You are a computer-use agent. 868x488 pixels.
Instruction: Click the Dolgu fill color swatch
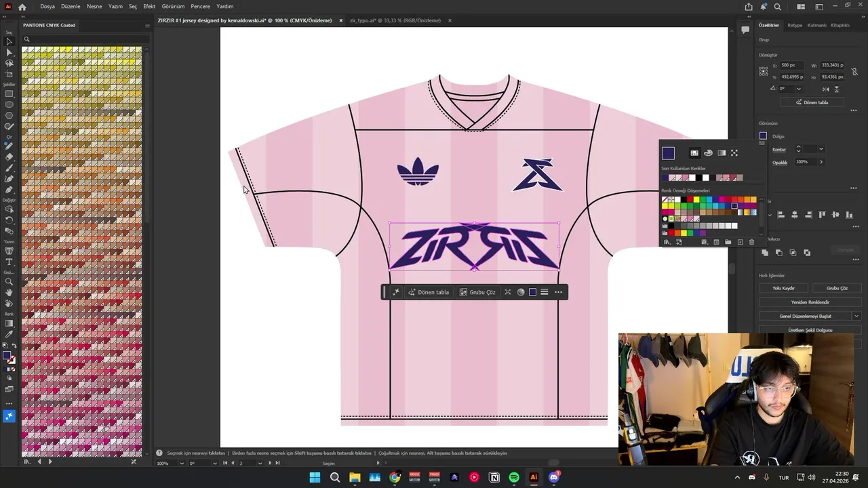click(763, 136)
